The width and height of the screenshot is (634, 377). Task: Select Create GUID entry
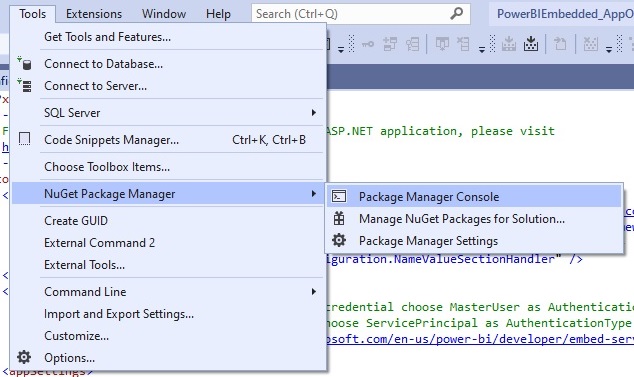tap(168, 220)
